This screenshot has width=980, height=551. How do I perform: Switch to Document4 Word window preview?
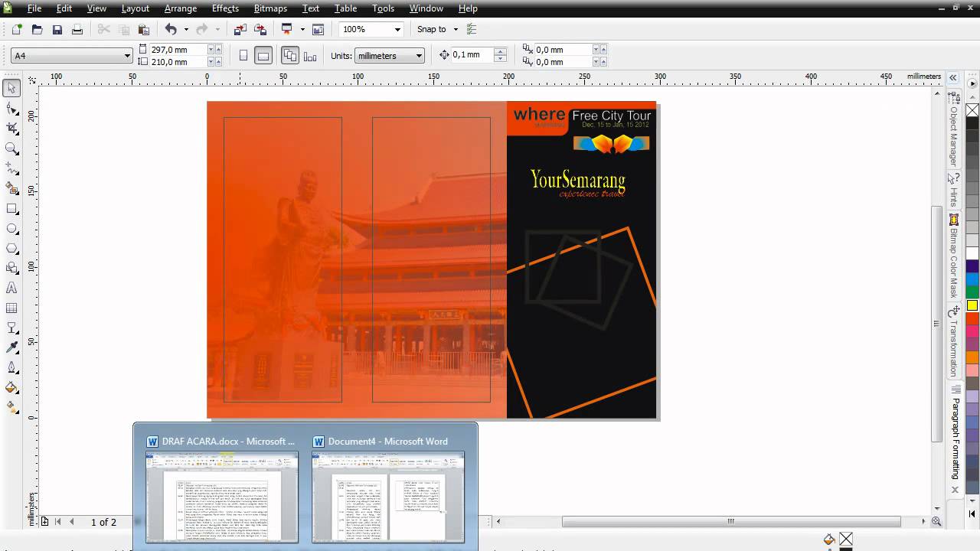pyautogui.click(x=387, y=488)
